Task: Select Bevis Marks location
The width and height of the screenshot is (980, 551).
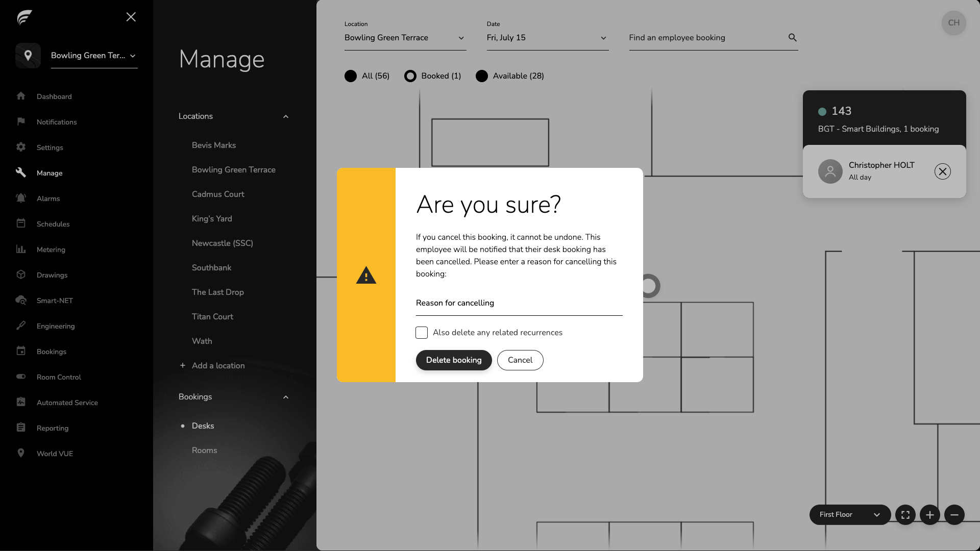Action: (214, 145)
